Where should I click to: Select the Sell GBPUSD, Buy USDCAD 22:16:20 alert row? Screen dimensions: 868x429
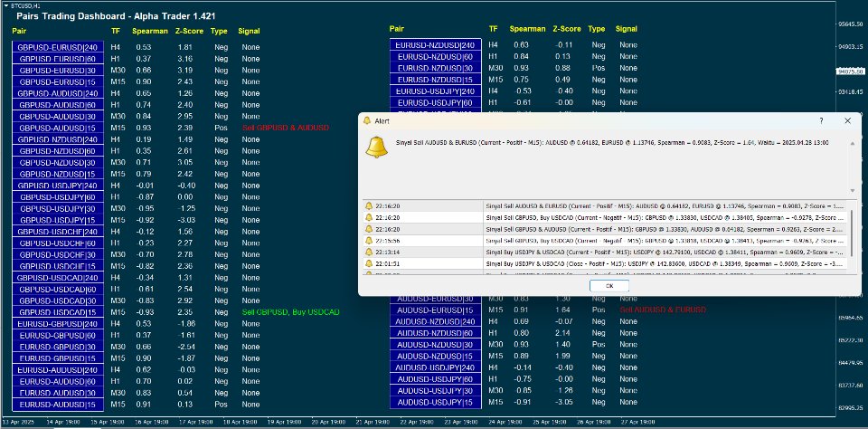pos(605,217)
